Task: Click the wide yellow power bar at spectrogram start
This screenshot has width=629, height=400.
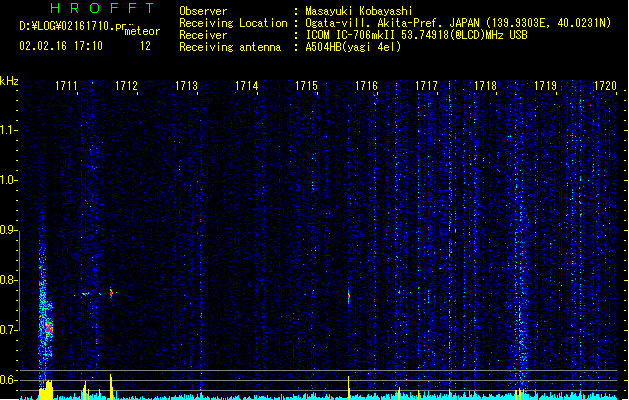Action: coord(46,390)
